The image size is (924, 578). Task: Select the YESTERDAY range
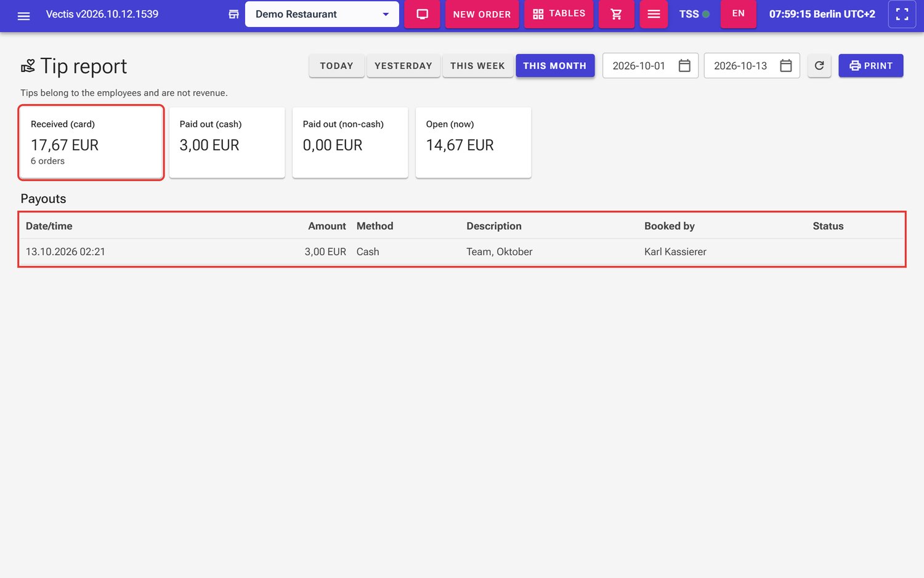[x=403, y=65]
